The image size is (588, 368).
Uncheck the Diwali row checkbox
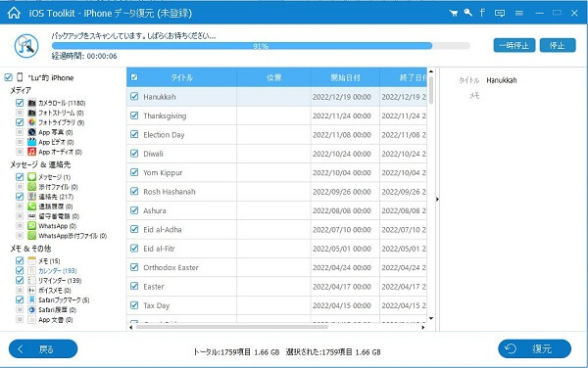pyautogui.click(x=134, y=154)
